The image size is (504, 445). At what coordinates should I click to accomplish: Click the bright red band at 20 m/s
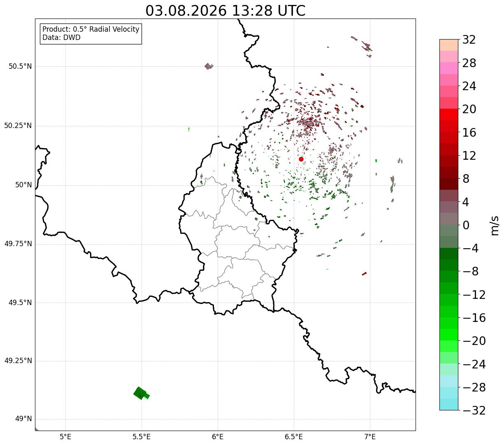point(449,114)
